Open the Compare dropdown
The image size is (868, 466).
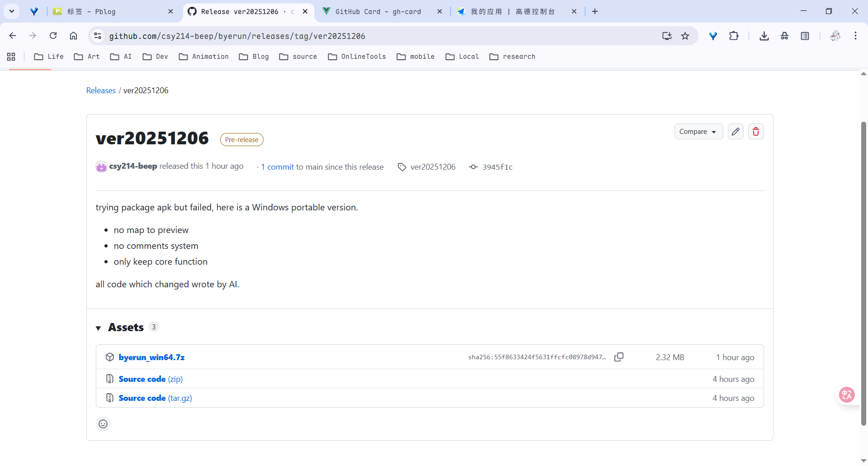pos(698,132)
